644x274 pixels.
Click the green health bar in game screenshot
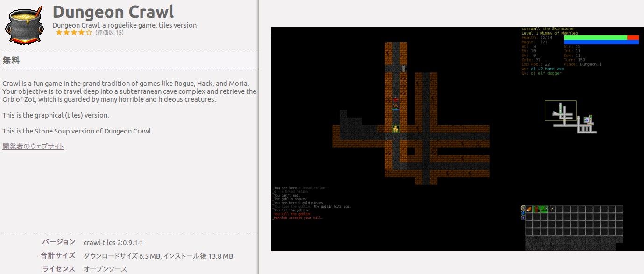click(x=595, y=37)
